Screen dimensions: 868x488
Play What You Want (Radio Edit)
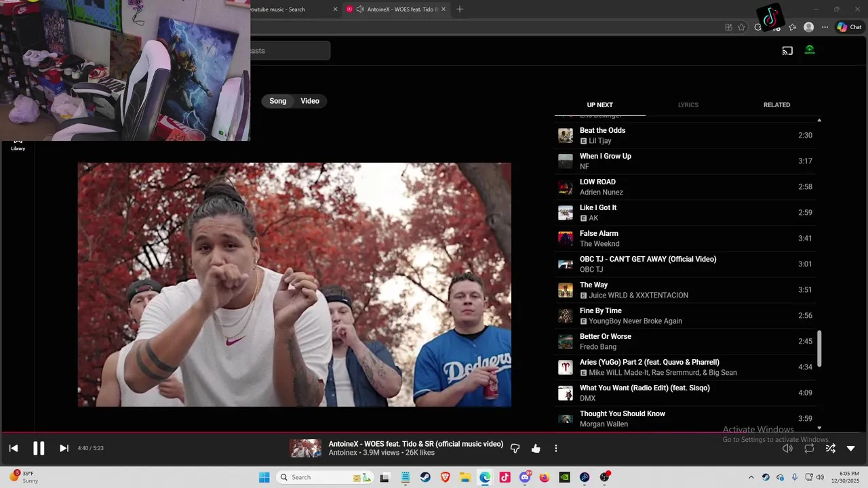point(685,393)
